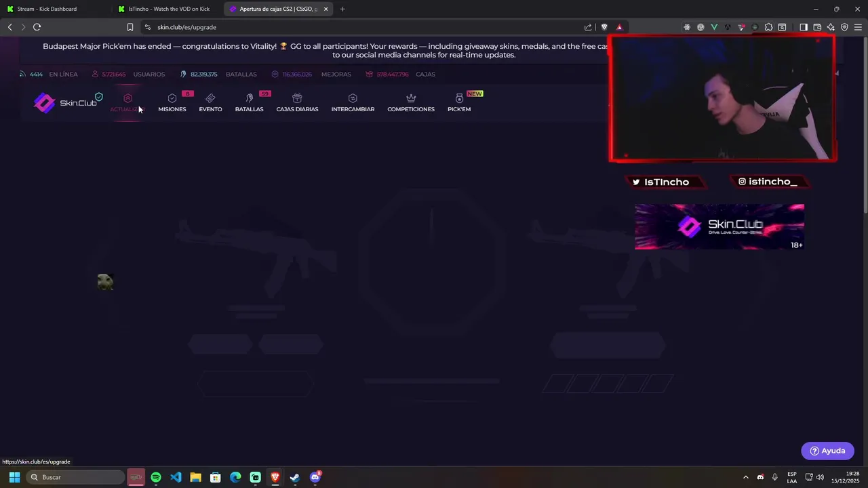Click the Skin.Club 18+ banner
Screen dimensions: 868x488
point(719,227)
